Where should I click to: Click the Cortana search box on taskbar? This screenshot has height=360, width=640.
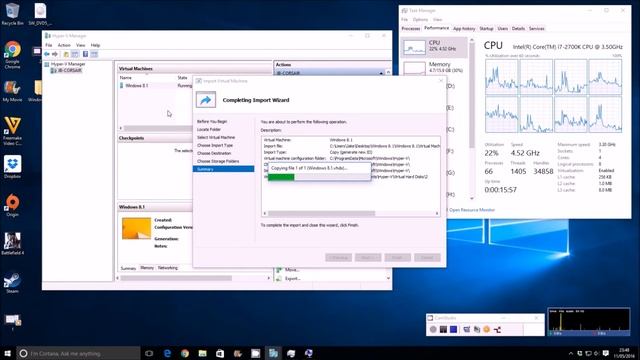pos(78,353)
